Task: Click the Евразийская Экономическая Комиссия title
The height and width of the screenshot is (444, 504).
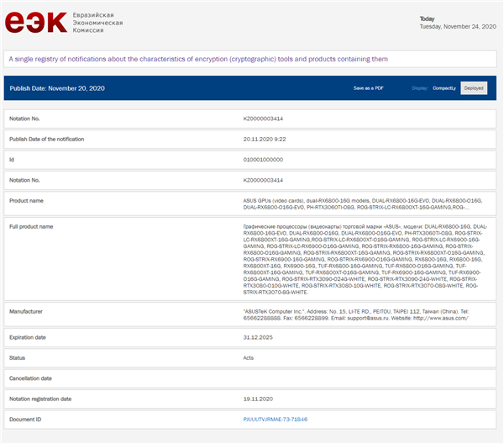Action: pos(97,23)
